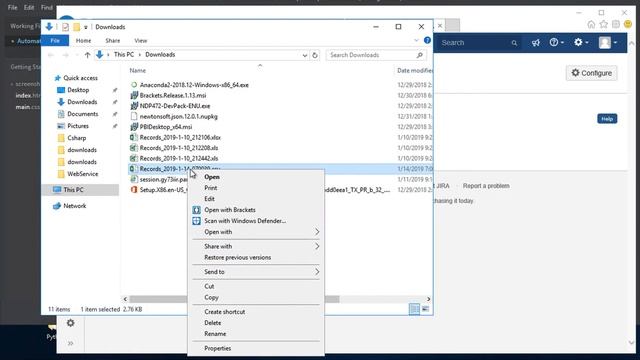Screen dimensions: 640x360
Task: Switch to large icons view
Action: point(425,309)
